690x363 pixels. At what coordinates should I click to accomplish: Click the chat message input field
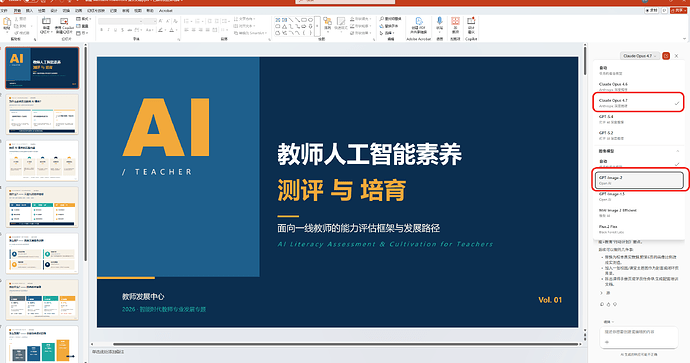pos(639,337)
